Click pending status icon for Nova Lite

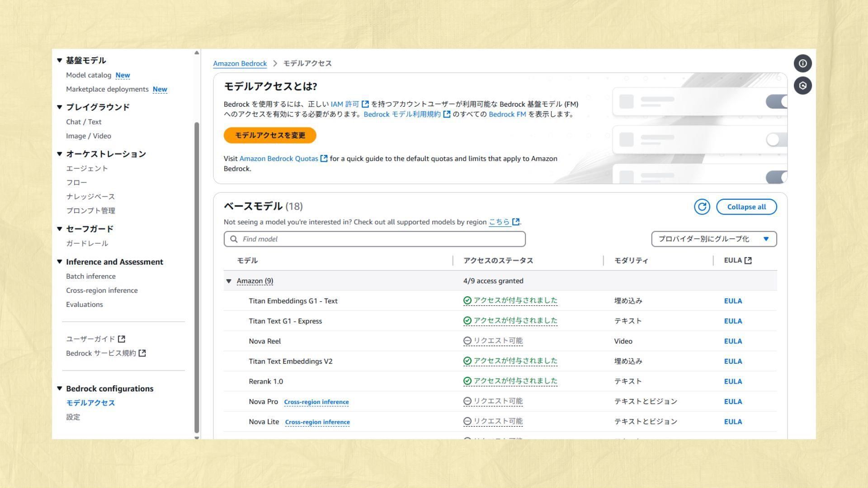(467, 422)
